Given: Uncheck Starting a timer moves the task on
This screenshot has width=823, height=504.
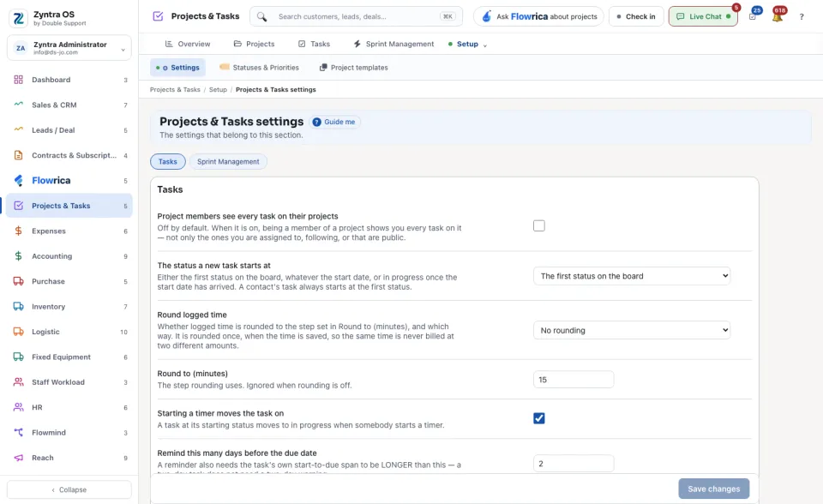Looking at the screenshot, I should tap(539, 418).
